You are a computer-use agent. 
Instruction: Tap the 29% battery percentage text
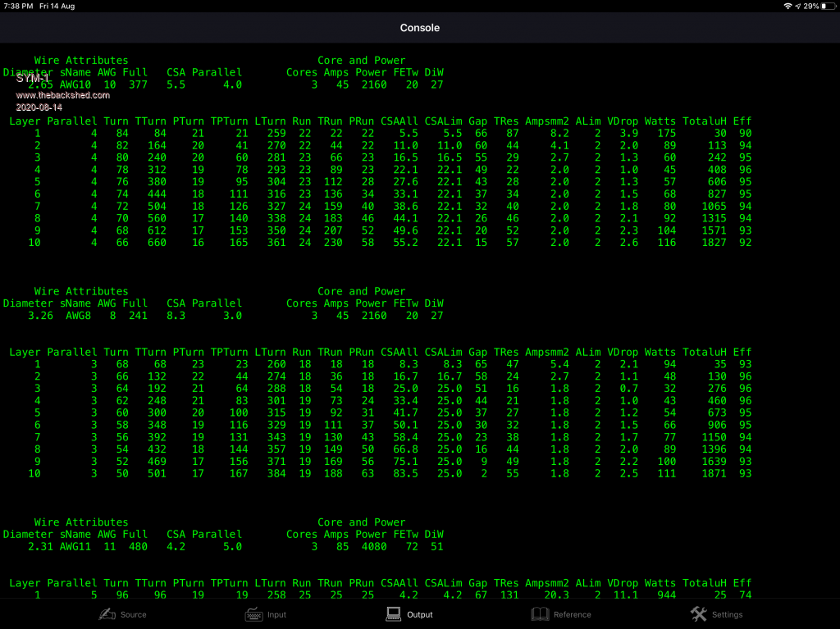(810, 6)
